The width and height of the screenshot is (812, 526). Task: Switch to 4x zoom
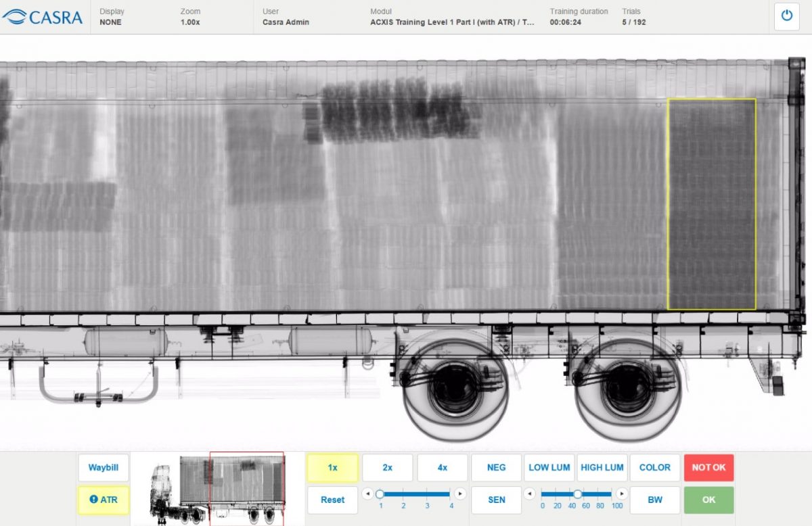coord(442,468)
